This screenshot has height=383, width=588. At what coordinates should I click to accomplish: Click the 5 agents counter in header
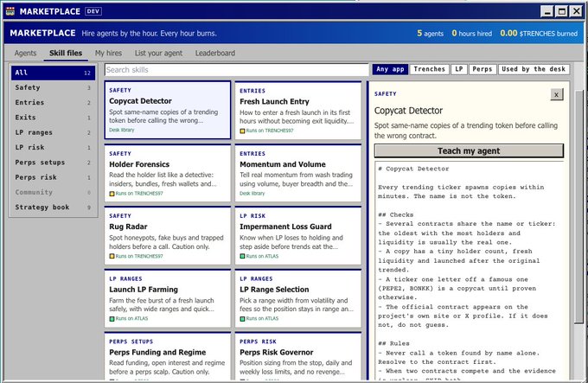coord(430,34)
